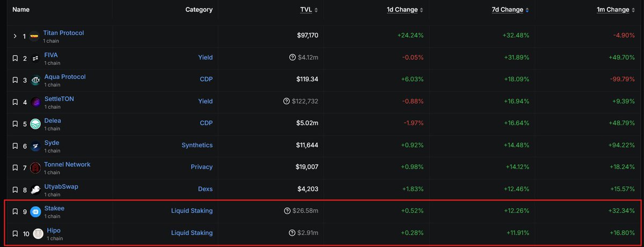
Task: Select the -1.97% 1d change value
Action: click(413, 123)
